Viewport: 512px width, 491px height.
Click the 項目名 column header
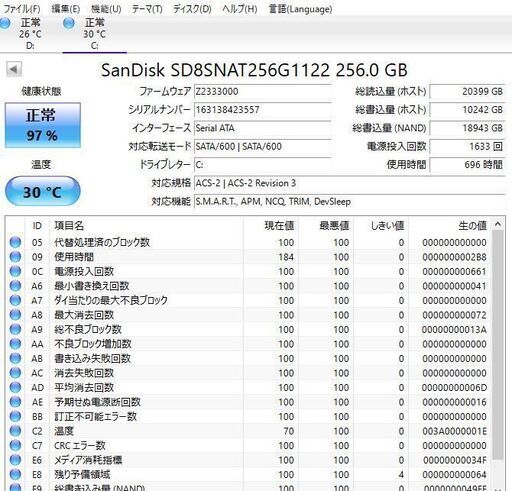click(146, 226)
